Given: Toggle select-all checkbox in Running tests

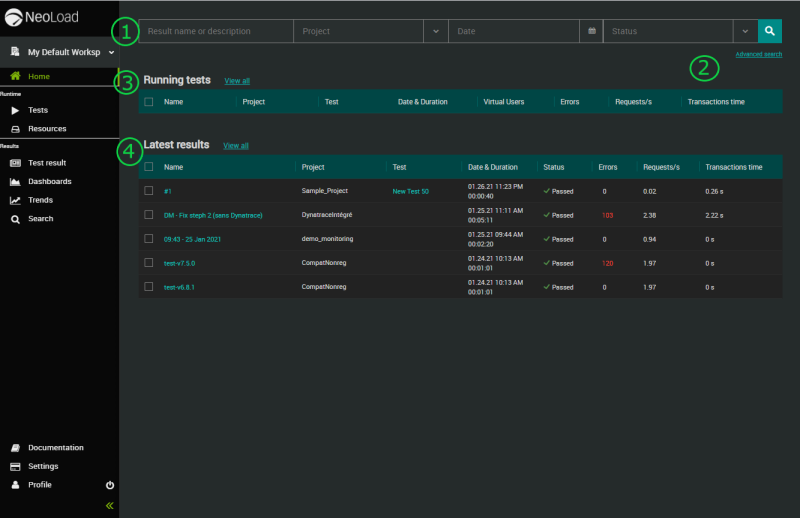Looking at the screenshot, I should click(149, 102).
